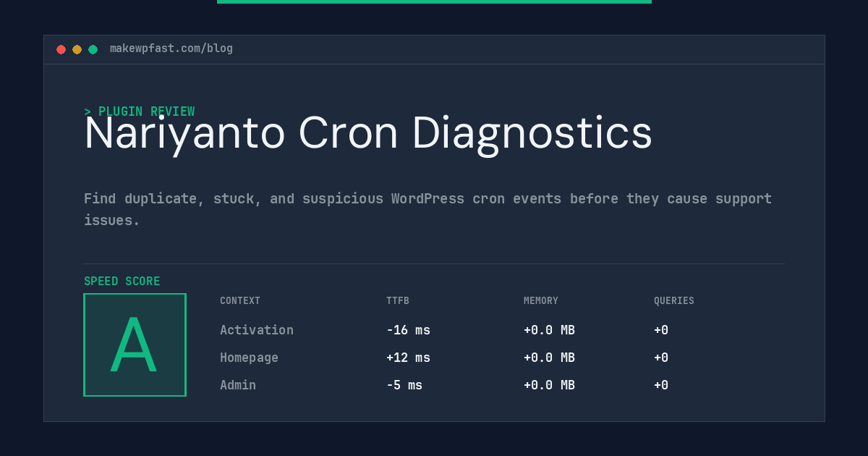Viewport: 868px width, 456px height.
Task: Click the -16 ms TTFB value
Action: click(408, 330)
